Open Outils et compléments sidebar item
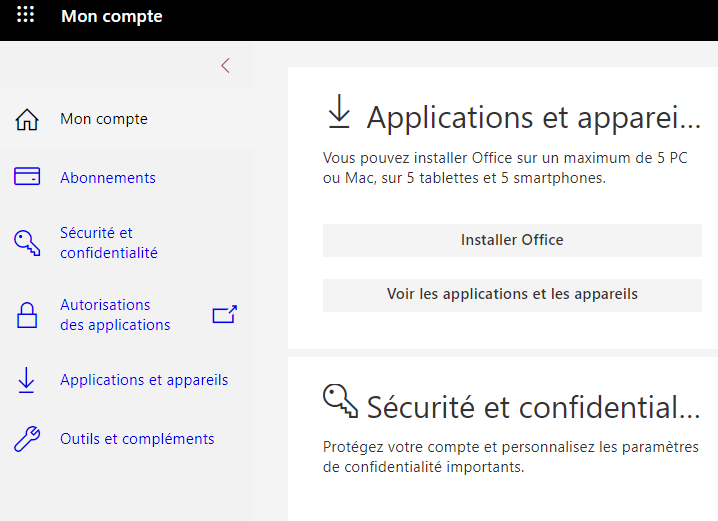 pyautogui.click(x=137, y=439)
